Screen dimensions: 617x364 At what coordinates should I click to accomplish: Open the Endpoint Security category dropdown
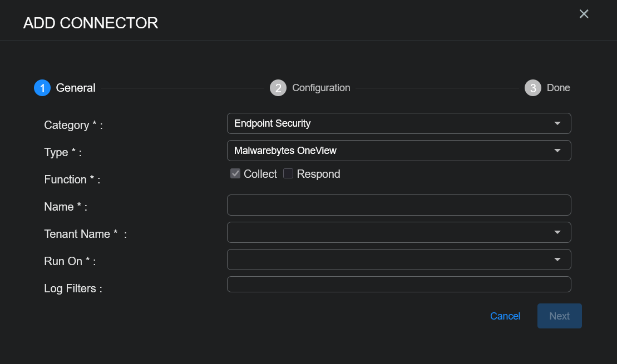click(398, 123)
